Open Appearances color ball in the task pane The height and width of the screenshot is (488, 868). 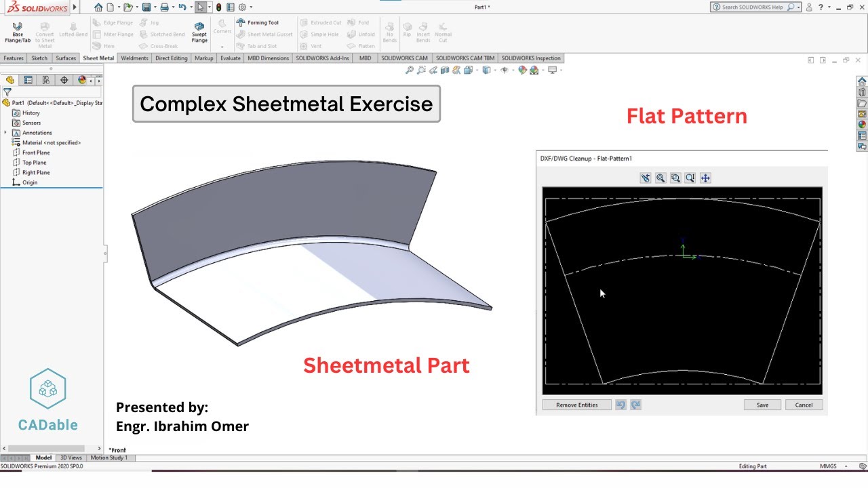[862, 125]
